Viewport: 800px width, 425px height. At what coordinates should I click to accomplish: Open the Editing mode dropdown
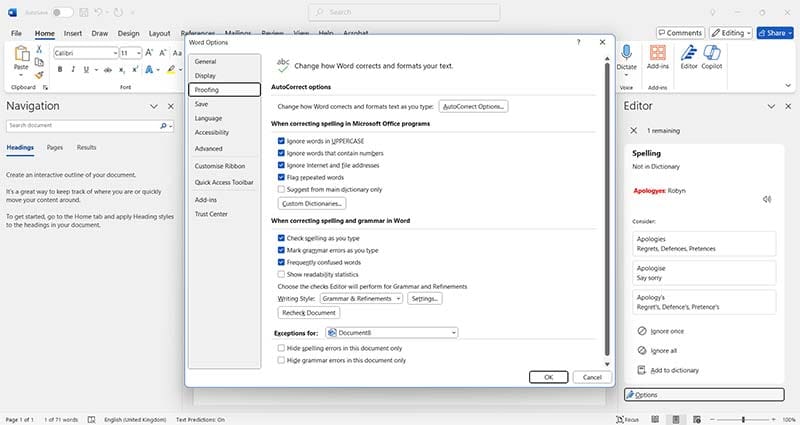tap(731, 33)
